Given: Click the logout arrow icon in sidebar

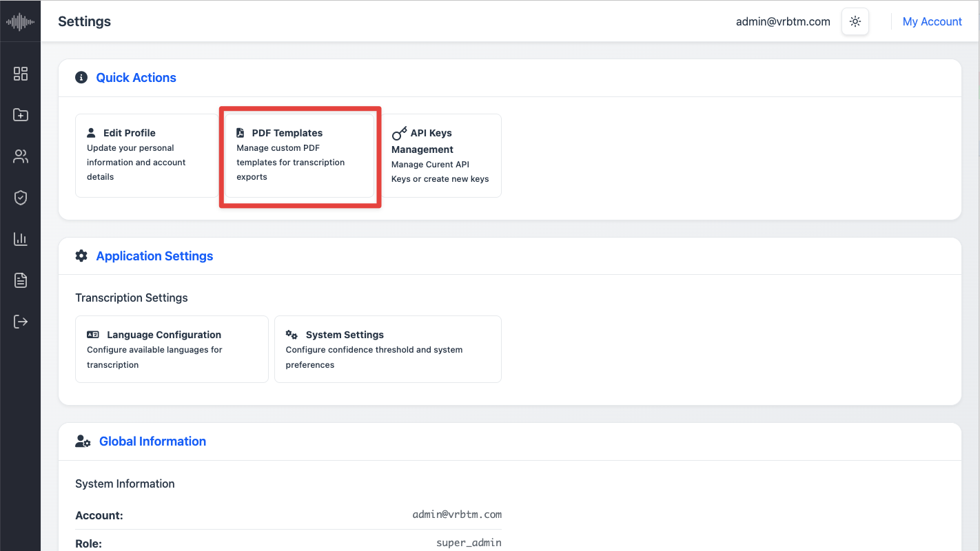Looking at the screenshot, I should pyautogui.click(x=21, y=322).
